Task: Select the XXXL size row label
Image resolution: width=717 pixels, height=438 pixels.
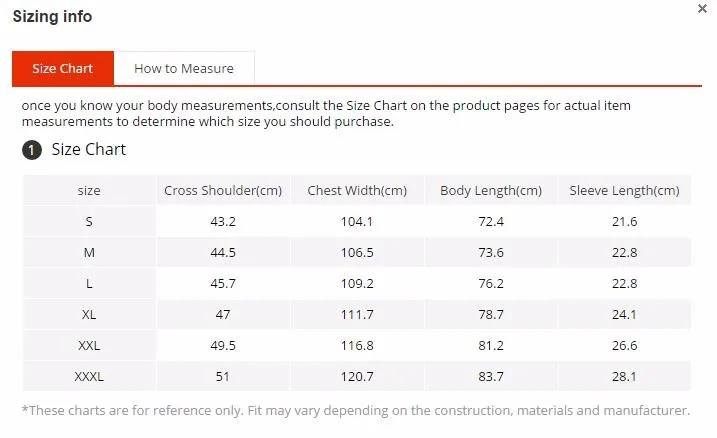Action: [x=89, y=377]
